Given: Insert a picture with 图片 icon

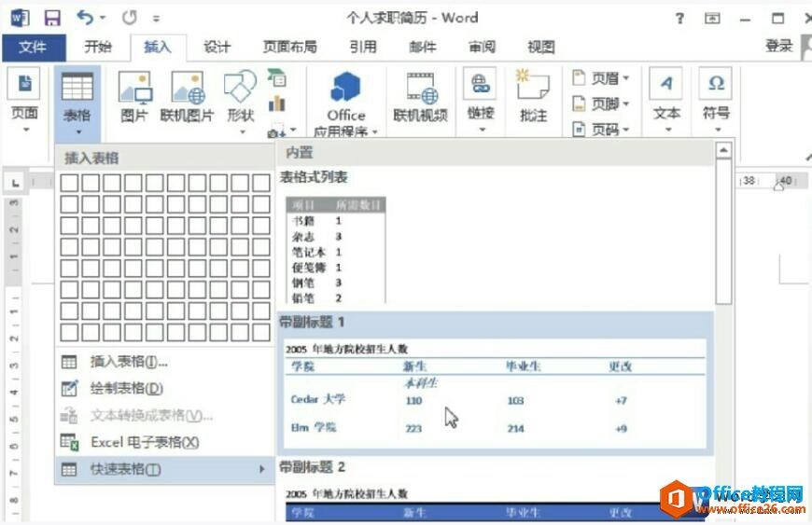Looking at the screenshot, I should (x=134, y=97).
